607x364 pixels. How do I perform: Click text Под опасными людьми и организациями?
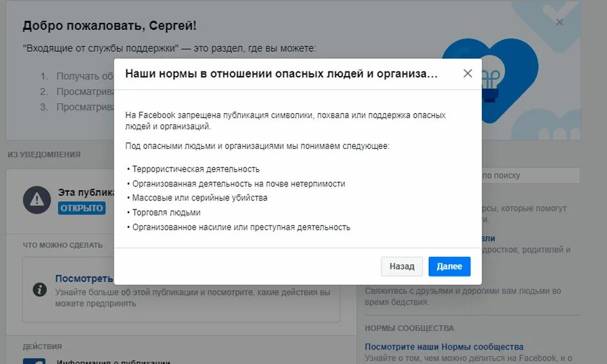257,146
